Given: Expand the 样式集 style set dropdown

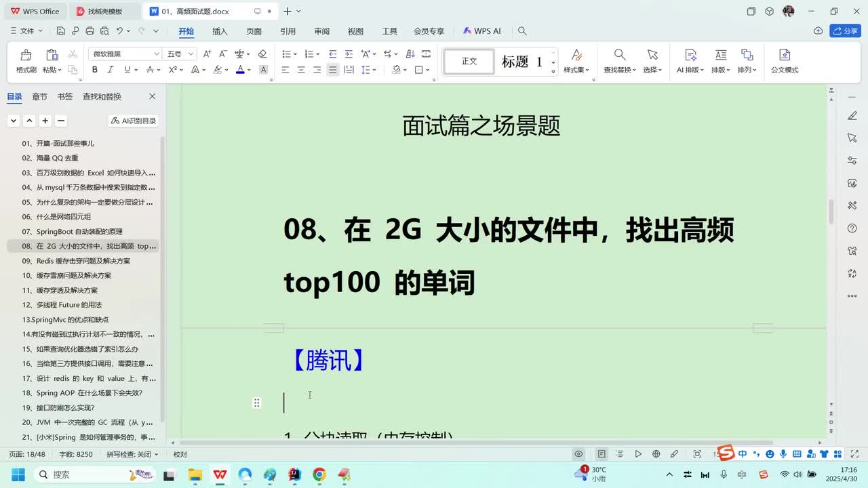Looking at the screenshot, I should tap(576, 70).
